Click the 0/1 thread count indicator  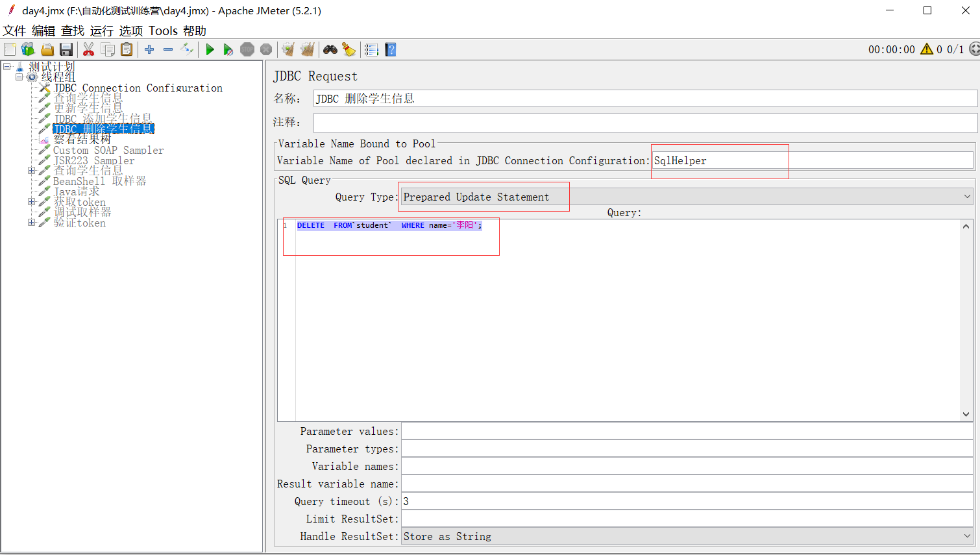tap(955, 49)
